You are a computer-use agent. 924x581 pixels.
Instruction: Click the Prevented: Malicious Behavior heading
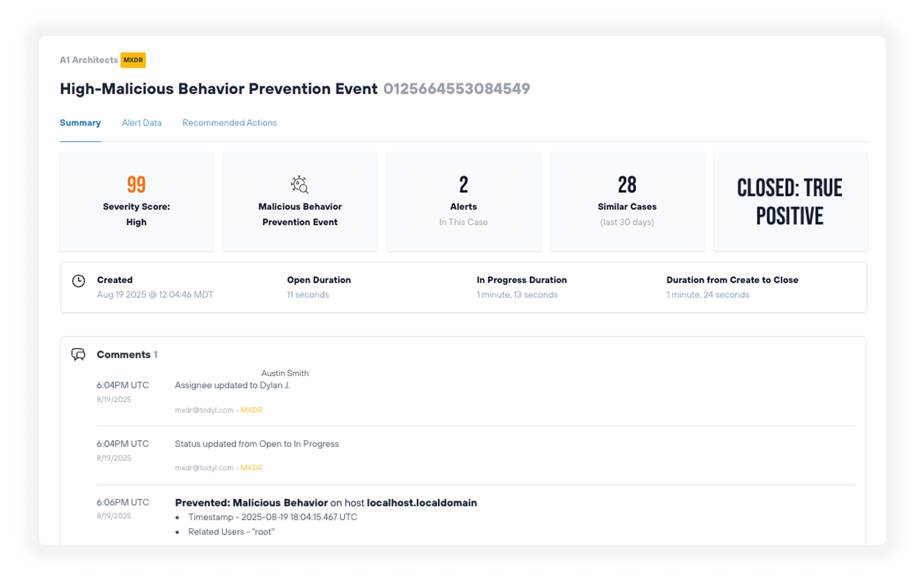tap(251, 503)
